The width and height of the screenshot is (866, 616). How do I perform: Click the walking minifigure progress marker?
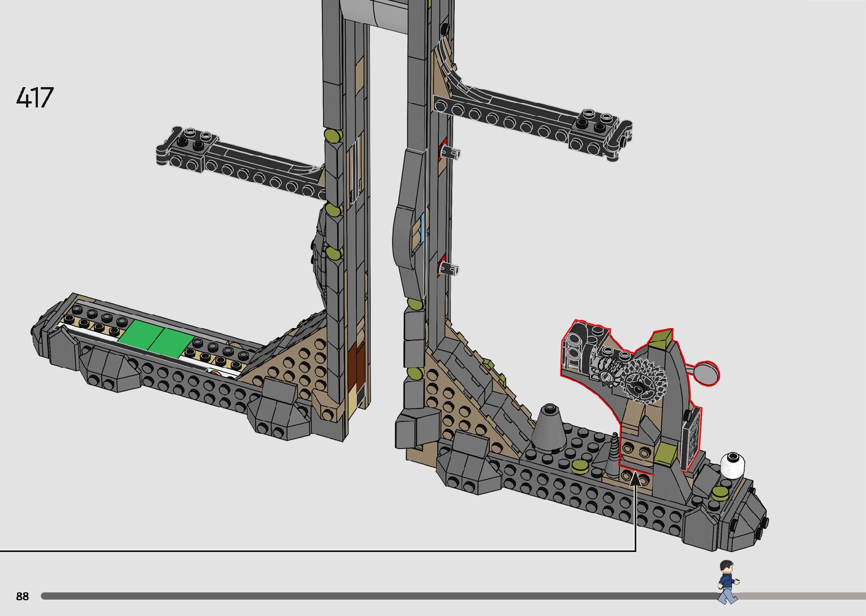(727, 581)
